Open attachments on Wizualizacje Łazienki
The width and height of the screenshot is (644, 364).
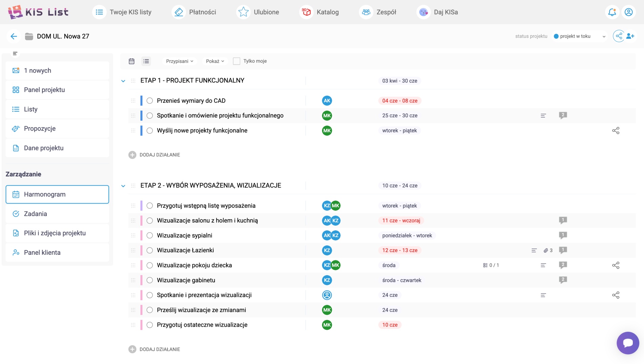pyautogui.click(x=548, y=250)
